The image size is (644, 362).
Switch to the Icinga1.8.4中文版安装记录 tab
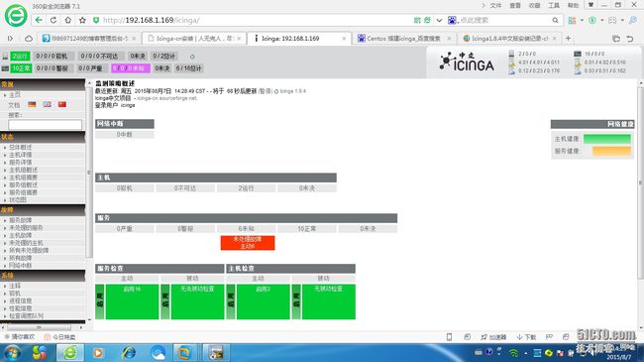[x=509, y=39]
